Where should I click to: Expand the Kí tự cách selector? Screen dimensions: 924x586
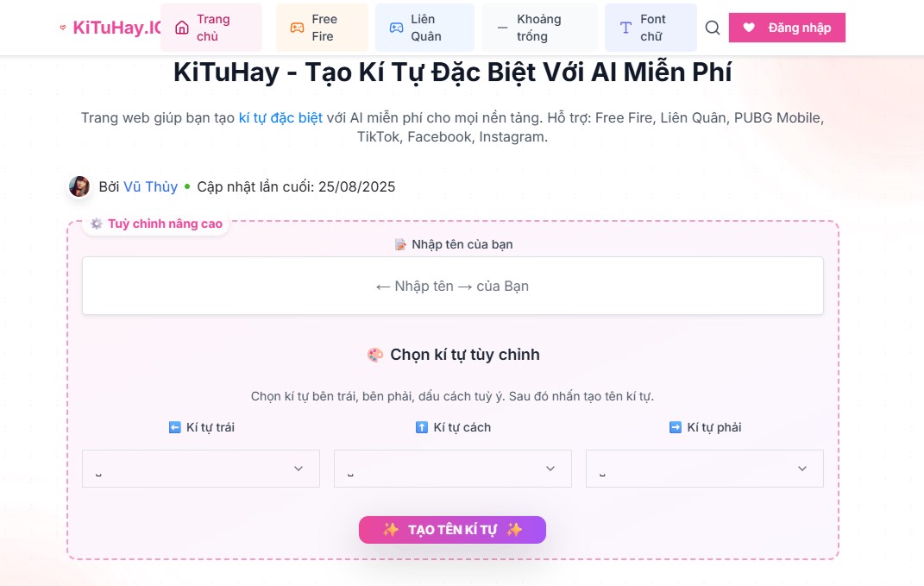click(452, 468)
